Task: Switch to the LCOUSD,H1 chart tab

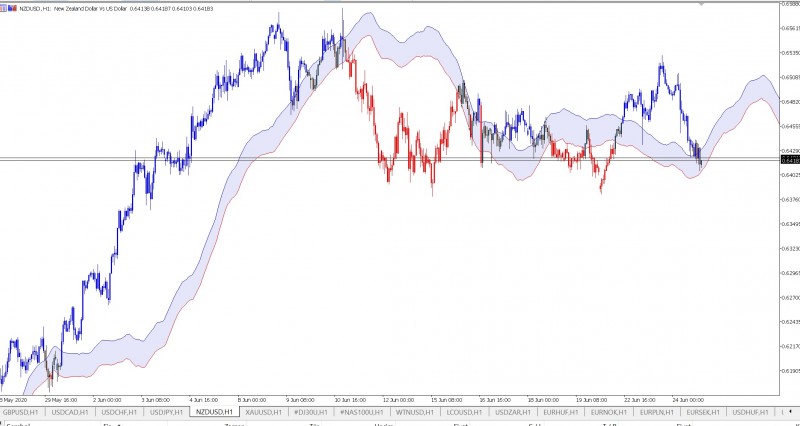Action: [x=464, y=412]
